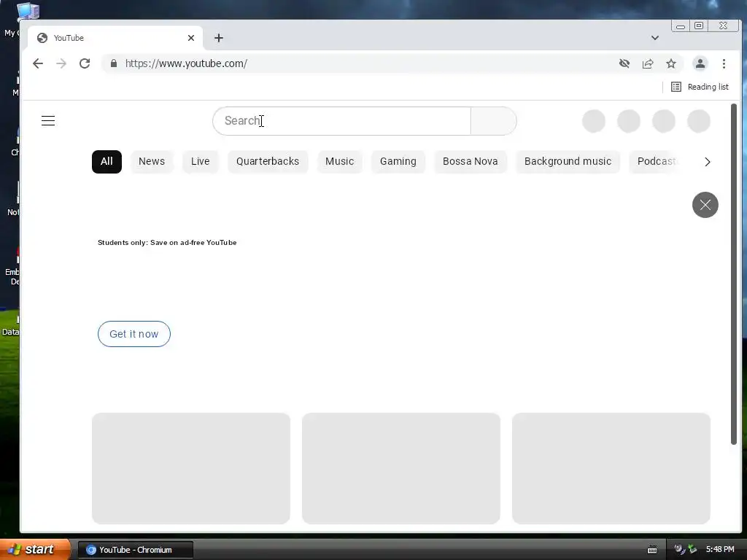Open the third loading video thumbnail

pyautogui.click(x=611, y=469)
